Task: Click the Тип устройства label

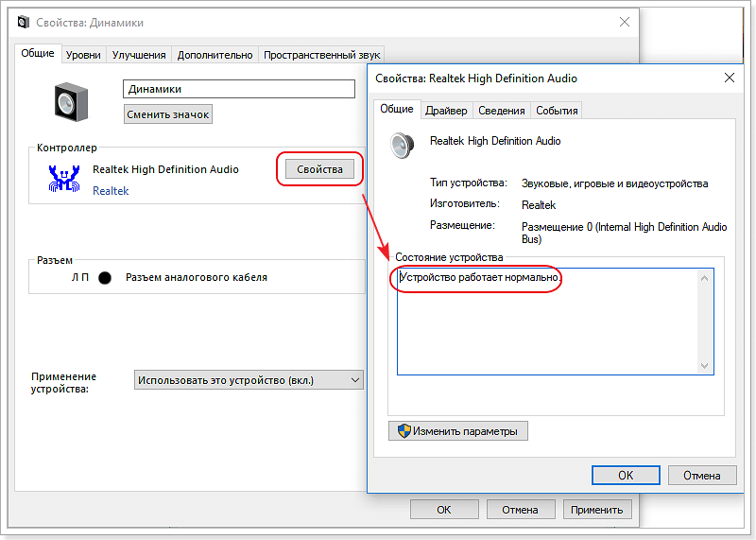Action: (468, 183)
